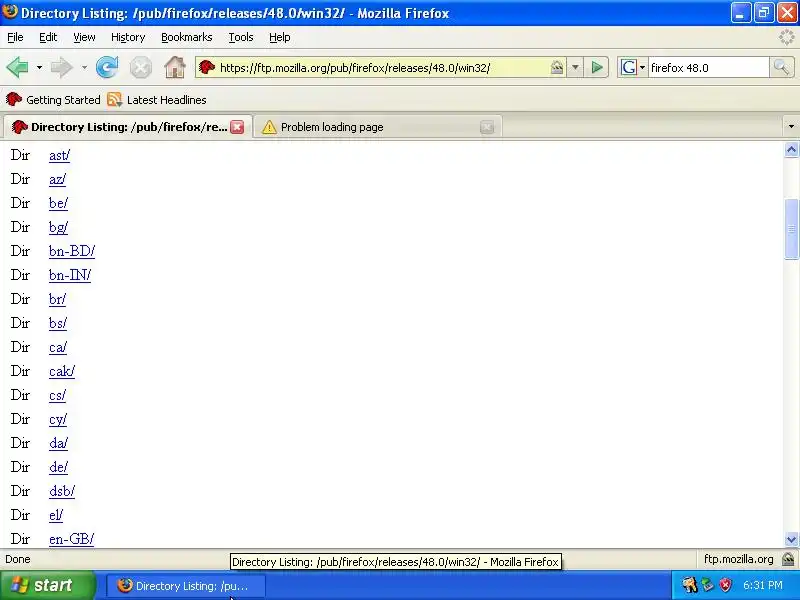Open the Getting Started bookmark

(53, 100)
